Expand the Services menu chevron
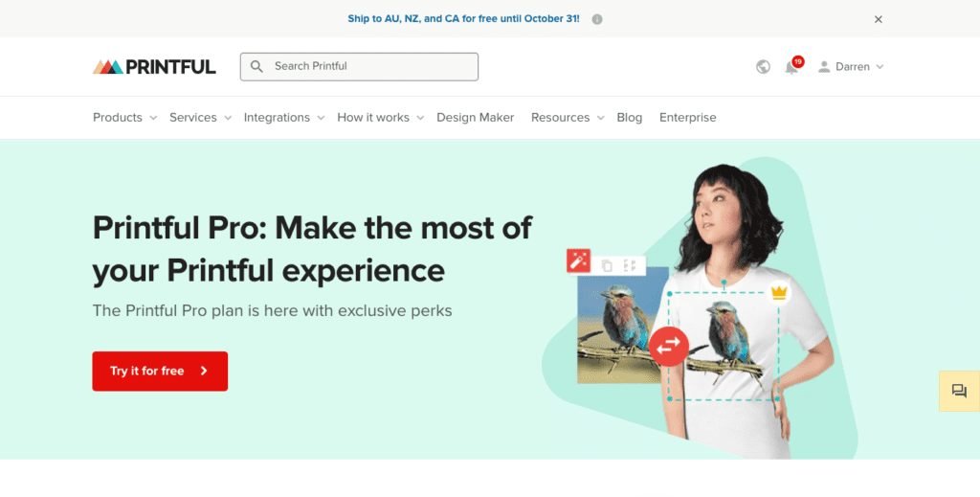This screenshot has height=497, width=980. 228,118
